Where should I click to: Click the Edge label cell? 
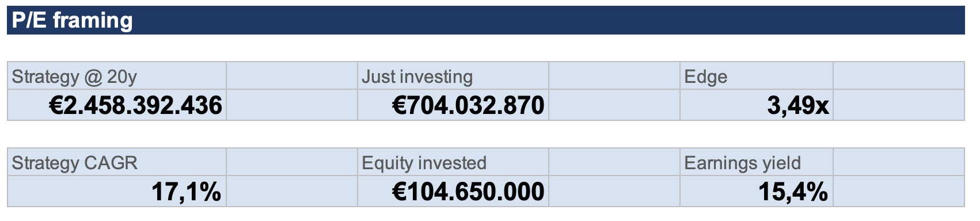(757, 76)
